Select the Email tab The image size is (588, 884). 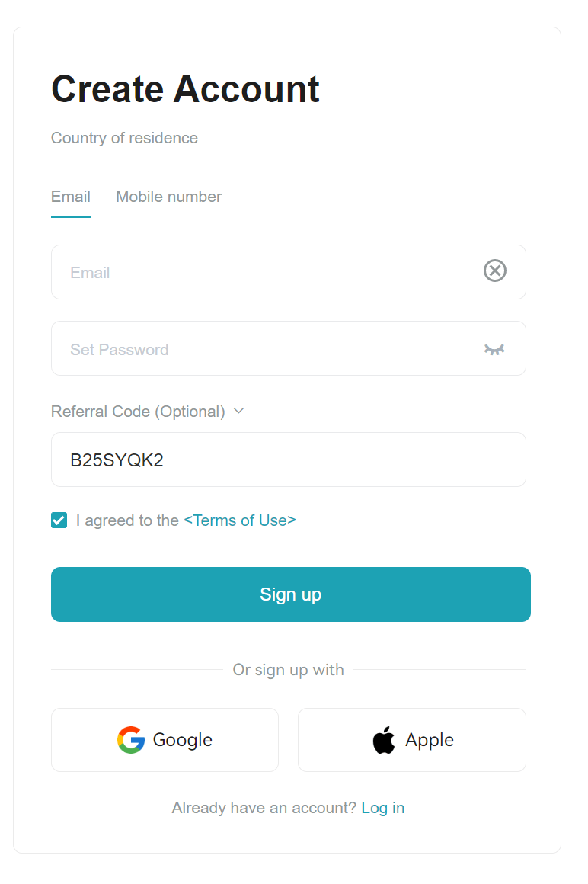(70, 197)
